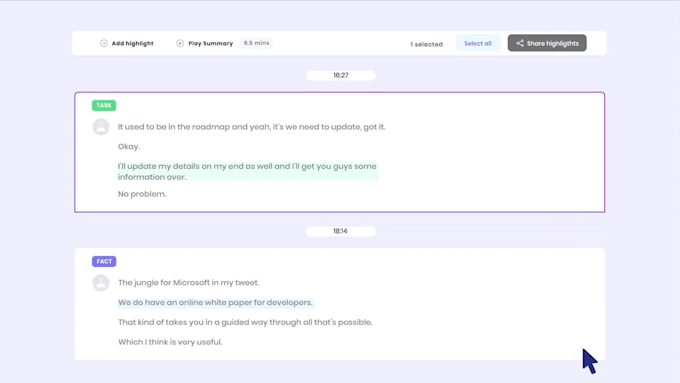
Task: Select 'That kind of takes you in a guided way' line
Action: [245, 322]
